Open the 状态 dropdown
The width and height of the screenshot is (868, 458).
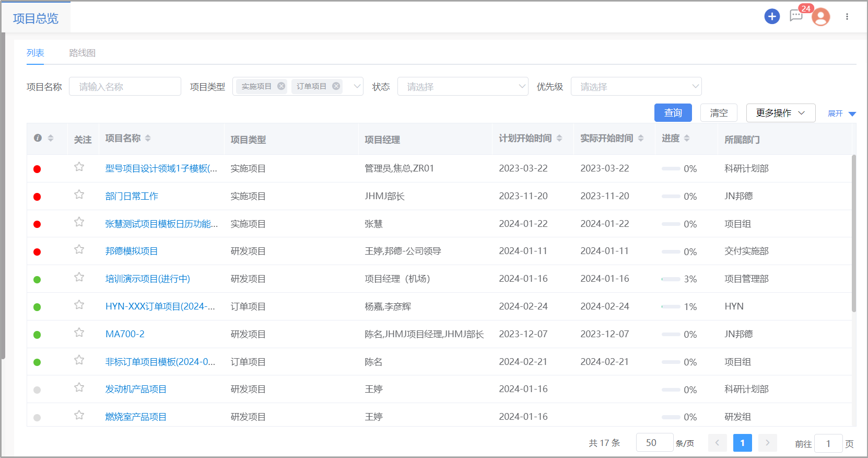pos(463,86)
